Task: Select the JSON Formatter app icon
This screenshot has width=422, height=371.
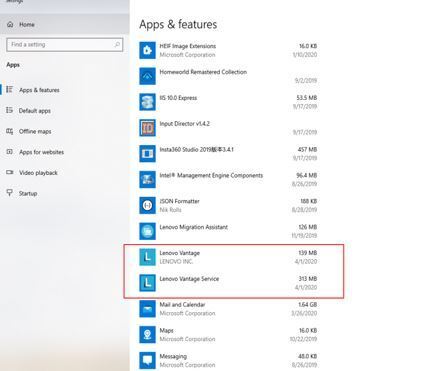Action: coord(147,205)
